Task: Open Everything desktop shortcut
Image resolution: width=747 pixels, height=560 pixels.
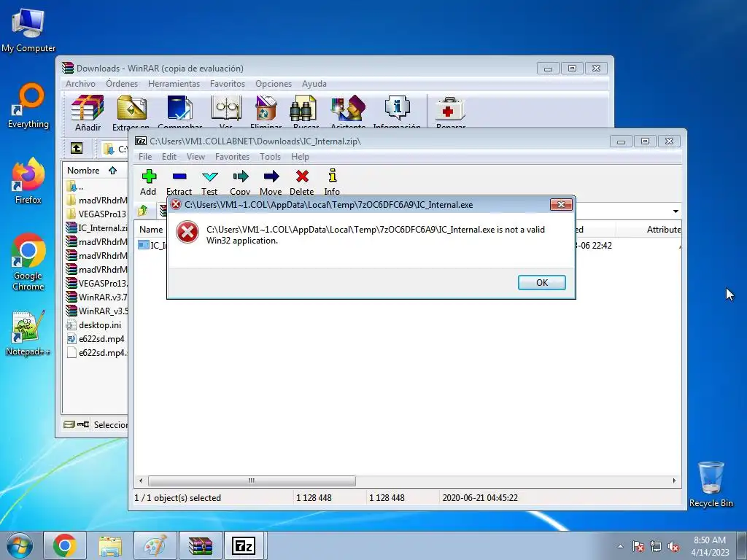Action: (28, 106)
